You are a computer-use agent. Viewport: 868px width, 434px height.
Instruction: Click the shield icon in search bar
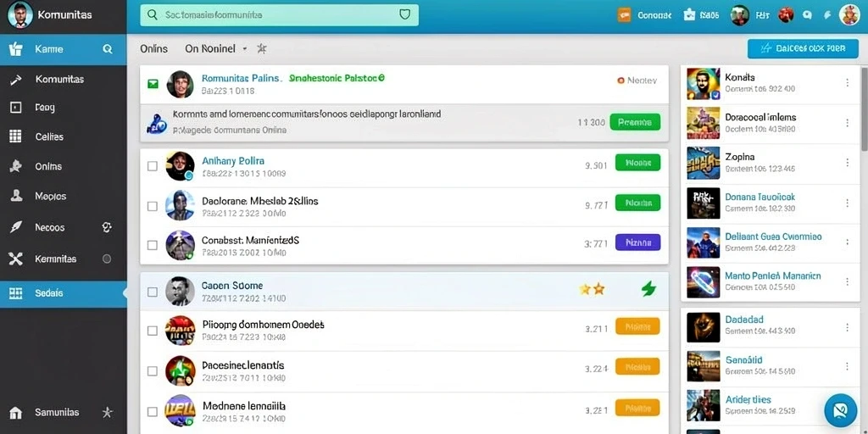pyautogui.click(x=404, y=15)
